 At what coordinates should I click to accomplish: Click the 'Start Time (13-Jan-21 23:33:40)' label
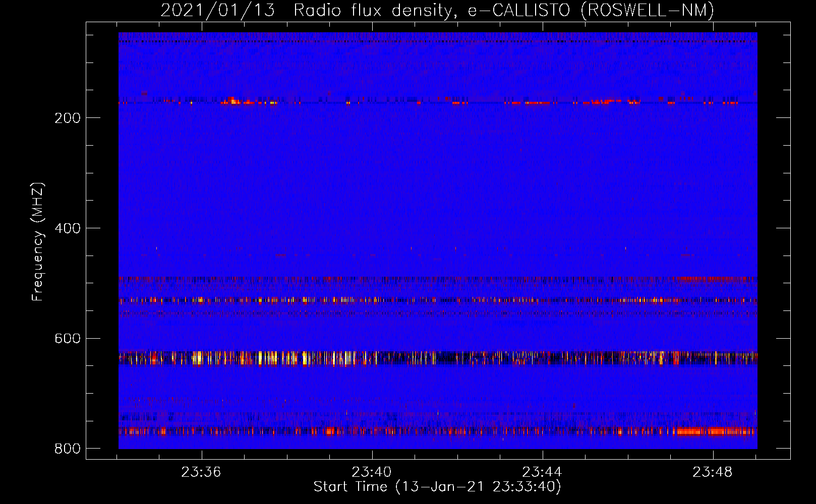pyautogui.click(x=437, y=487)
